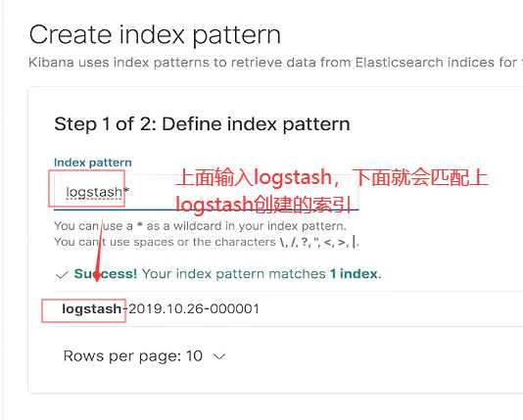Open the Rows per page dropdown

point(144,356)
